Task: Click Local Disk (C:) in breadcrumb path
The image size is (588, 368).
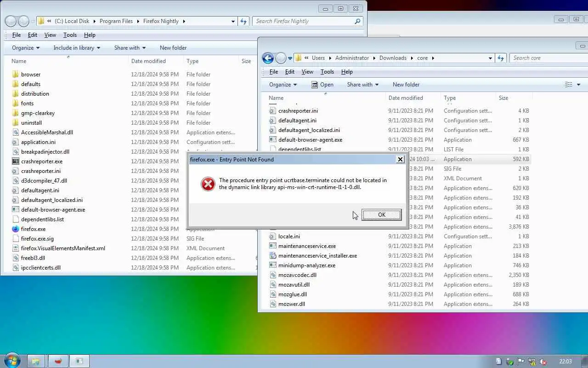Action: coord(72,21)
